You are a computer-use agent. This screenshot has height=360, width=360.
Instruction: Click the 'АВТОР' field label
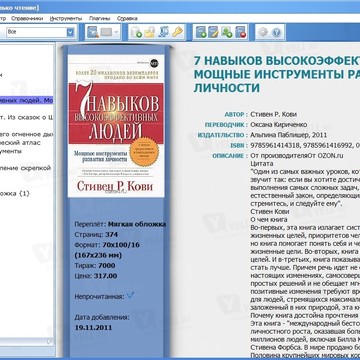[x=234, y=114]
